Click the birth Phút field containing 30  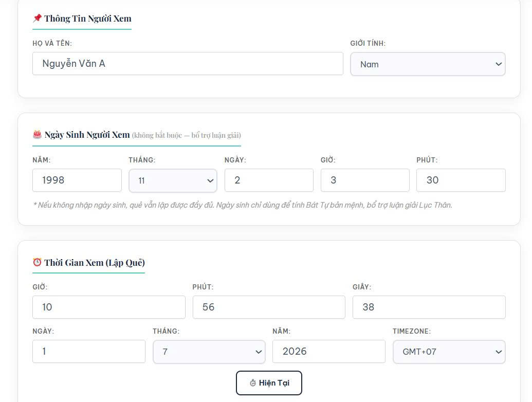pos(461,180)
